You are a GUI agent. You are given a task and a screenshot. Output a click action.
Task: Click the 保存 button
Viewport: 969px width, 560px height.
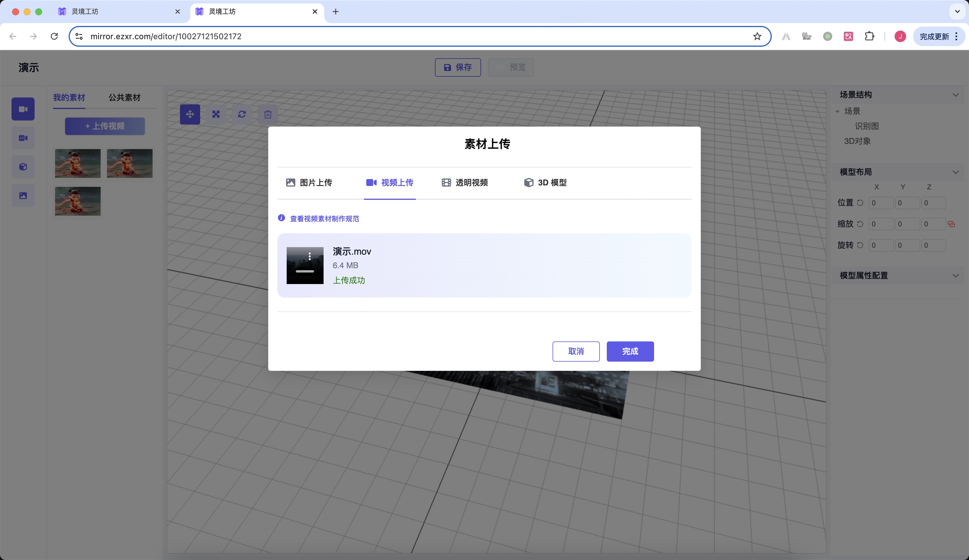[458, 67]
